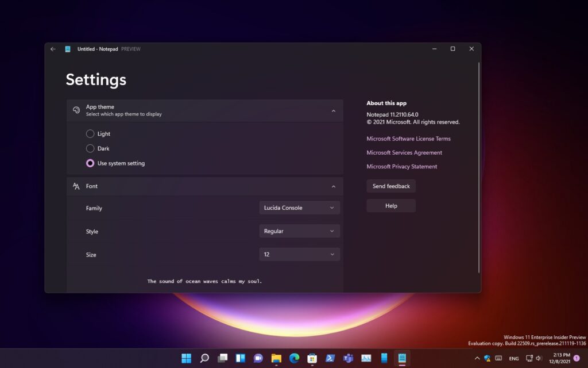Open Microsoft Teams from the taskbar
This screenshot has height=368, width=588.
(348, 358)
